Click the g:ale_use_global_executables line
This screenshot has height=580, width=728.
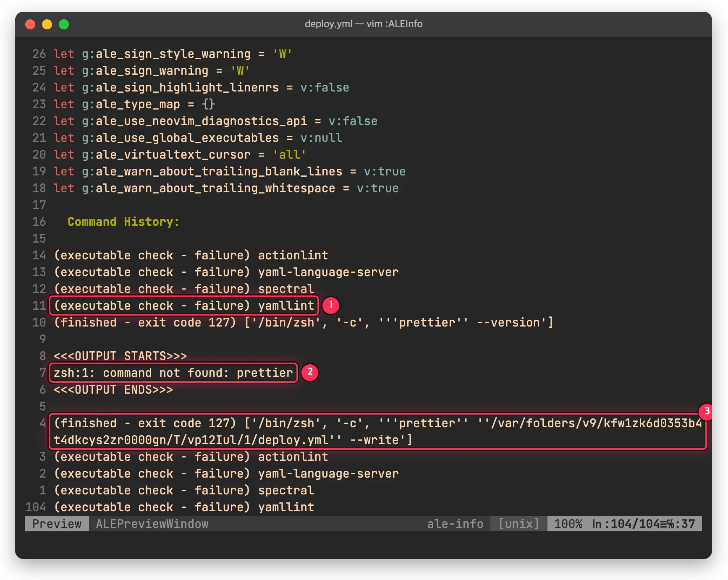pos(198,138)
